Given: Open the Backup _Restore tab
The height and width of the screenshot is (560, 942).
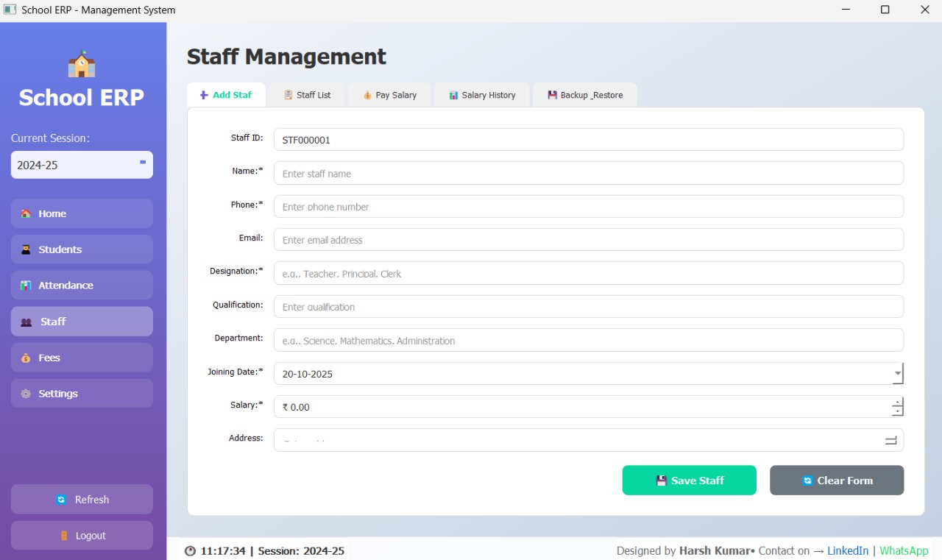Looking at the screenshot, I should coord(585,95).
